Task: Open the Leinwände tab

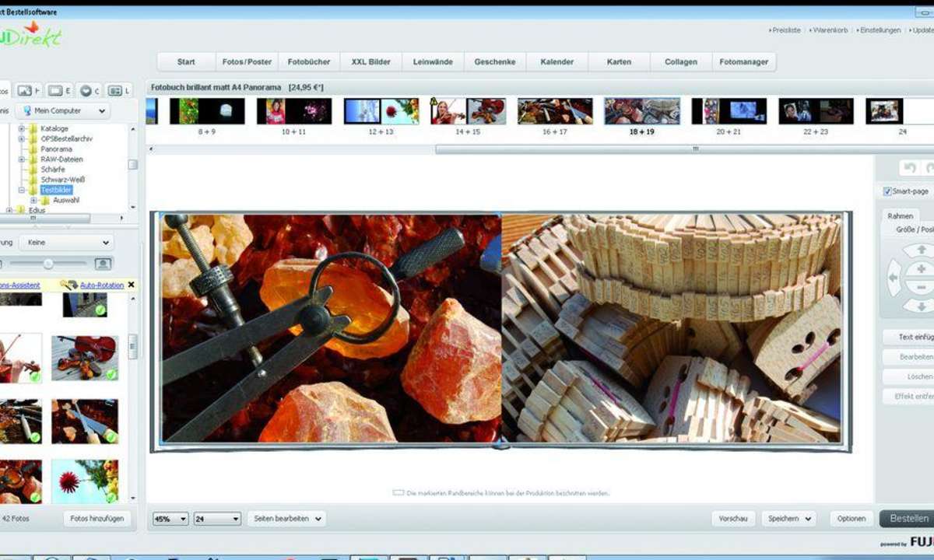Action: click(x=433, y=61)
